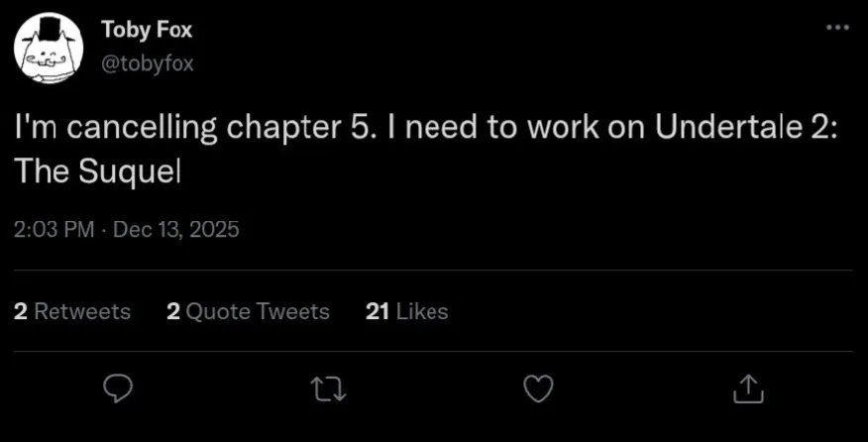
Task: Click Toby Fox's profile avatar
Action: click(48, 49)
